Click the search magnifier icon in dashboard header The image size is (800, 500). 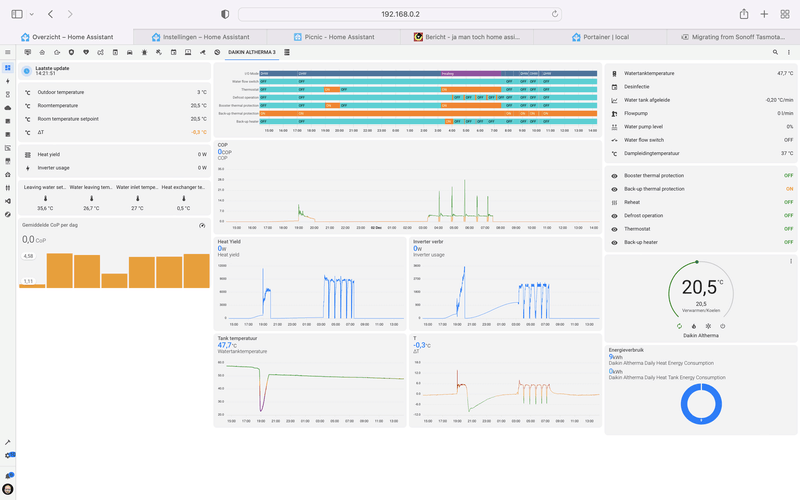pos(775,52)
